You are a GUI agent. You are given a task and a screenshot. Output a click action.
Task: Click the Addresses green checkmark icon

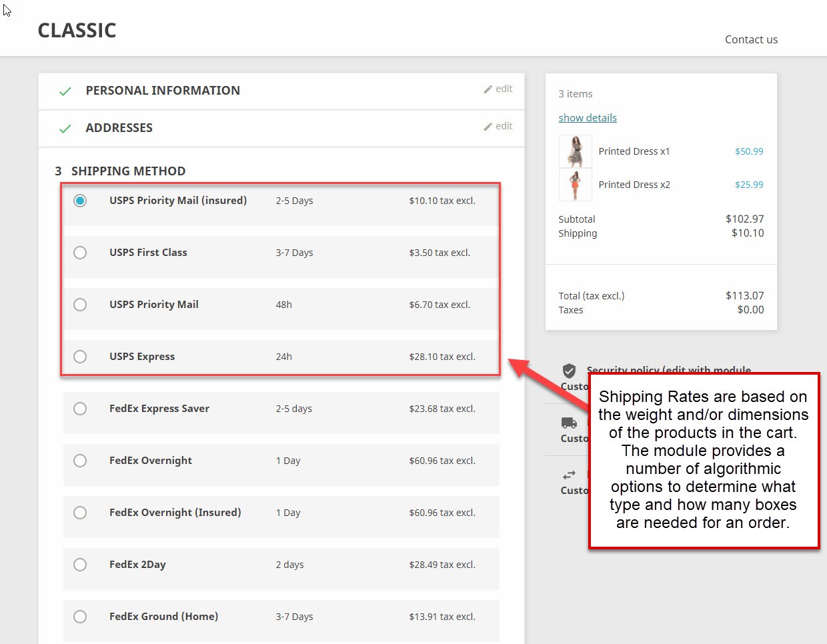click(65, 129)
